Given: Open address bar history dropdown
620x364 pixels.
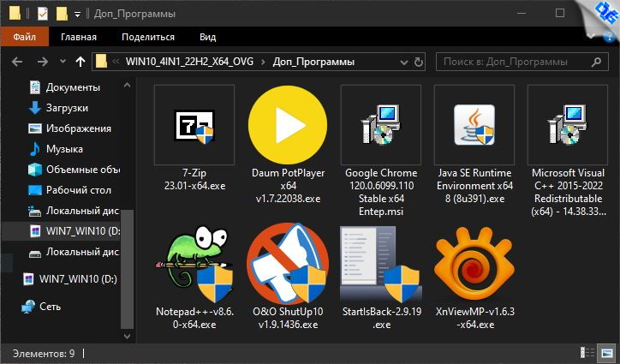Looking at the screenshot, I should [403, 63].
